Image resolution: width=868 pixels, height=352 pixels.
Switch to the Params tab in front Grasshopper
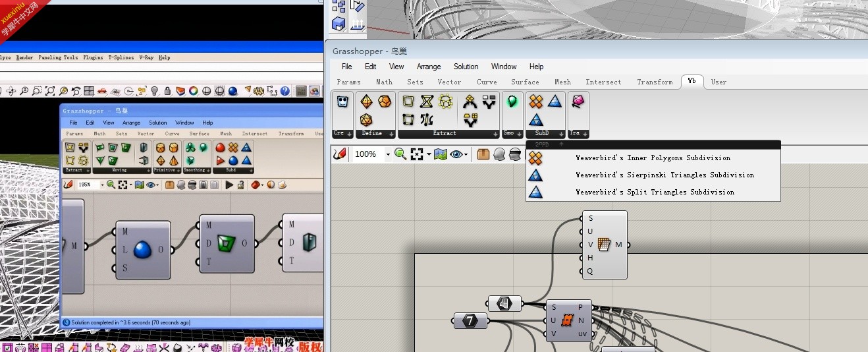coord(348,82)
